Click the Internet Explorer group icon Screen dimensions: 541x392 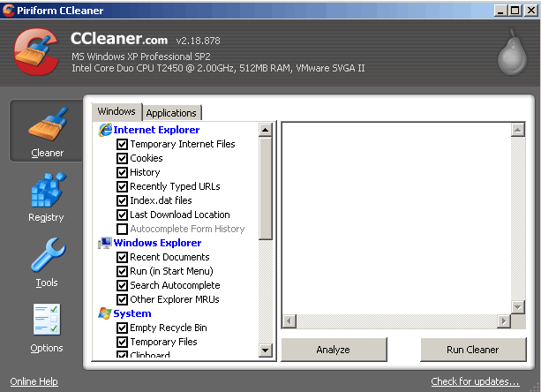pos(105,130)
